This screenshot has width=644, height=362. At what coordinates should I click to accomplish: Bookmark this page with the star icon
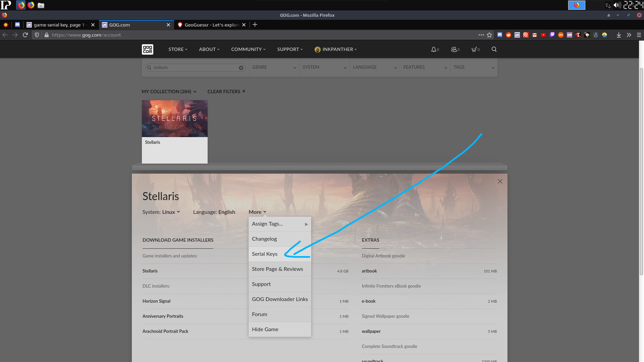[489, 35]
